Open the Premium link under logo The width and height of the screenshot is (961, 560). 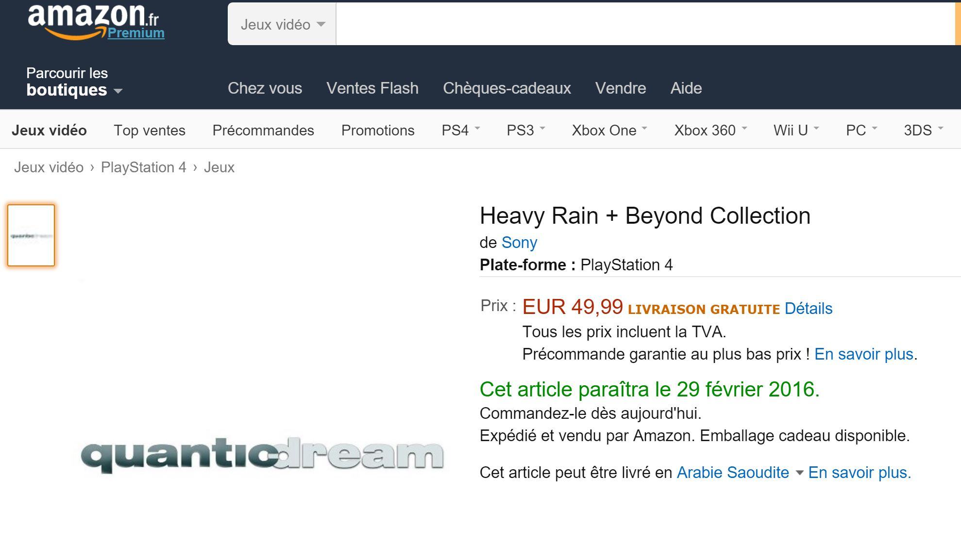pyautogui.click(x=136, y=33)
